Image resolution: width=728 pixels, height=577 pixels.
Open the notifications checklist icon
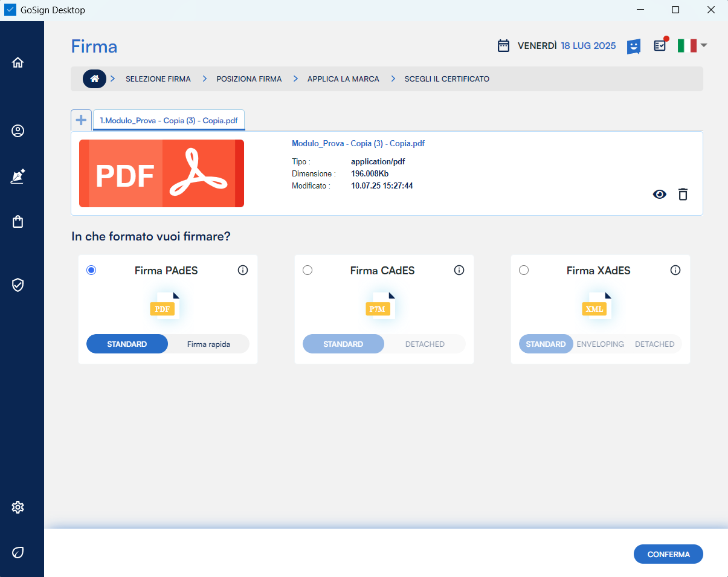pos(660,46)
